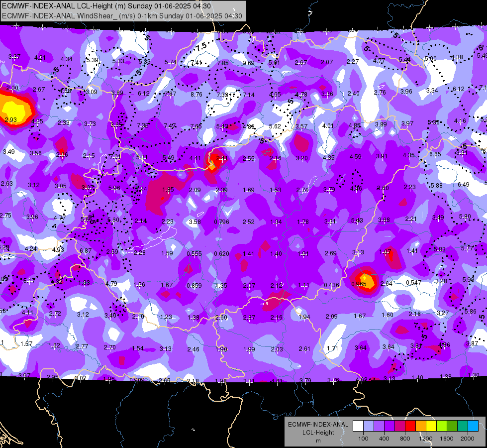Click the '1600' legend tick label

446,439
